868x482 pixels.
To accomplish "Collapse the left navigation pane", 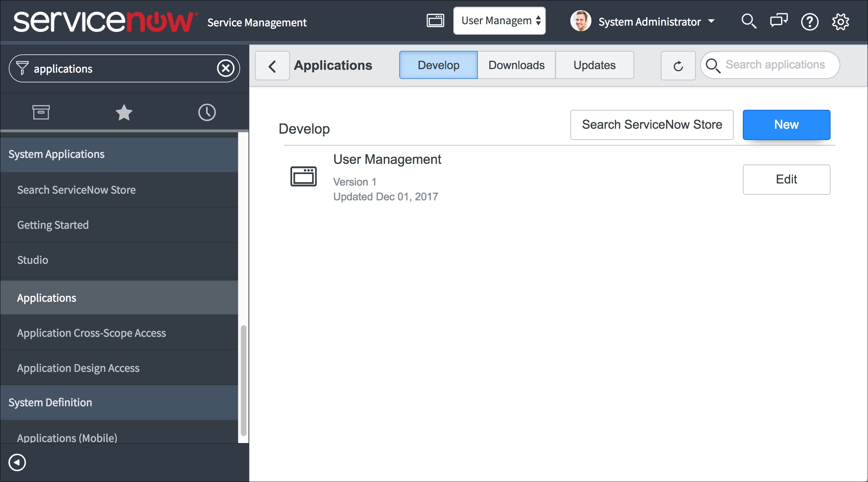I will click(17, 462).
